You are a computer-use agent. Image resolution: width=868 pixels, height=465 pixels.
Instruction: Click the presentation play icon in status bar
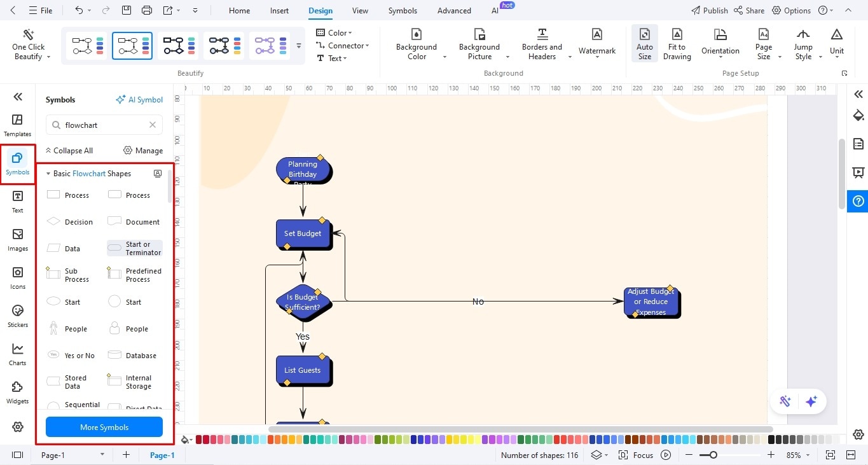tap(666, 455)
